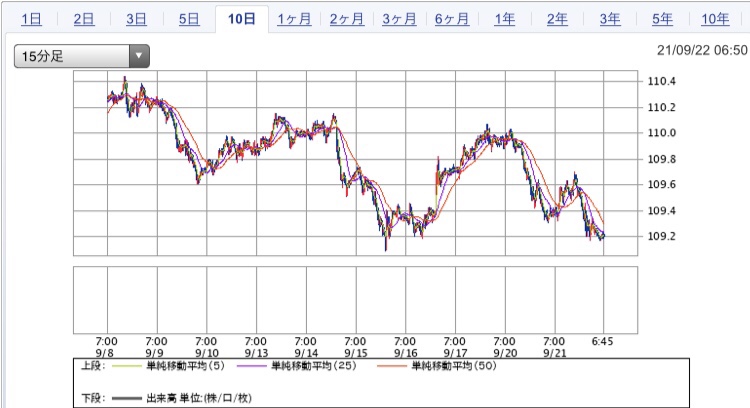This screenshot has width=750, height=408.
Task: Open the 5年 period link
Action: coord(662,19)
